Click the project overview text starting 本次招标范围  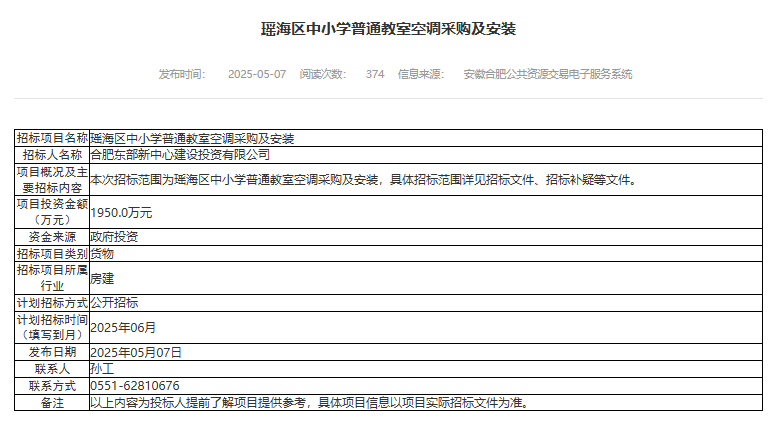tap(363, 180)
